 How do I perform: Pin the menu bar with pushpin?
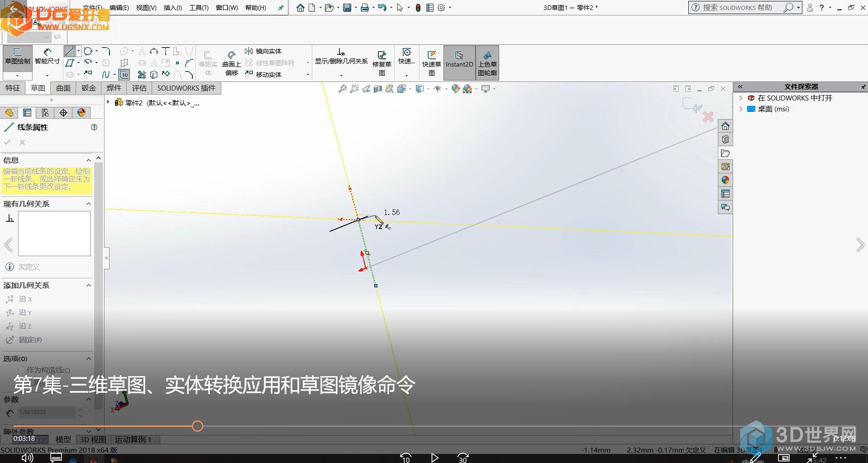click(281, 8)
